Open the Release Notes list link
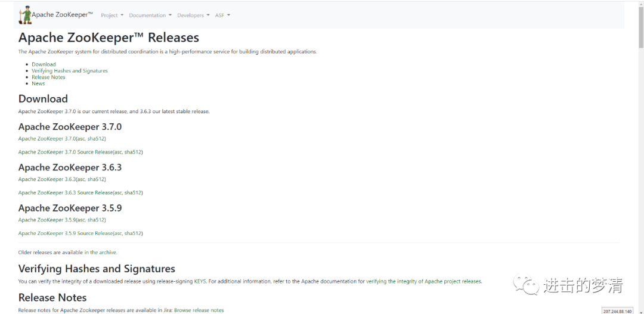644x314 pixels. click(x=48, y=77)
